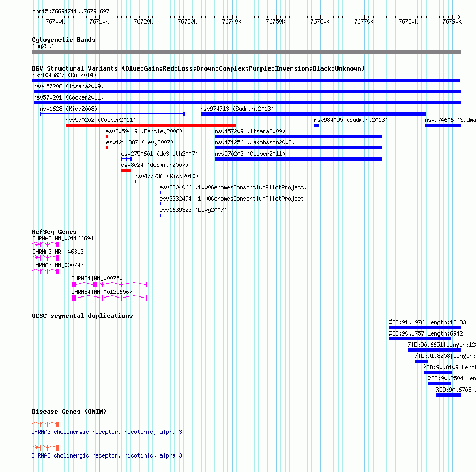Click the nsv974606 variant label
Viewport: 476px width, 472px height.
450,120
